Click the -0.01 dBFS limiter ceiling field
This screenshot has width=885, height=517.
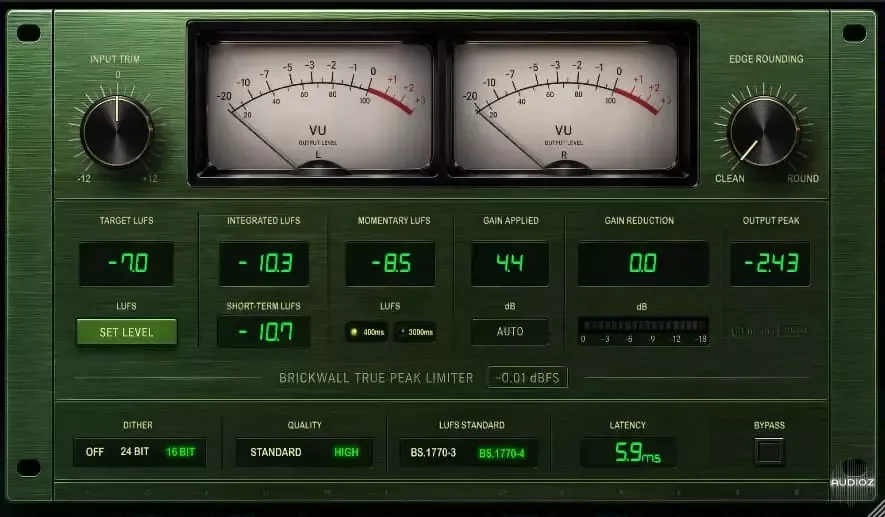[x=528, y=378]
